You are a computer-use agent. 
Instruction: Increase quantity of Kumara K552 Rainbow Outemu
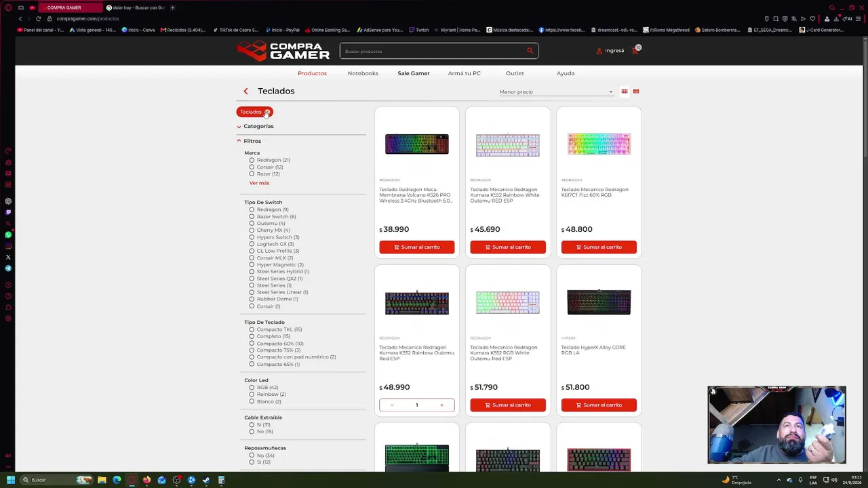point(441,405)
